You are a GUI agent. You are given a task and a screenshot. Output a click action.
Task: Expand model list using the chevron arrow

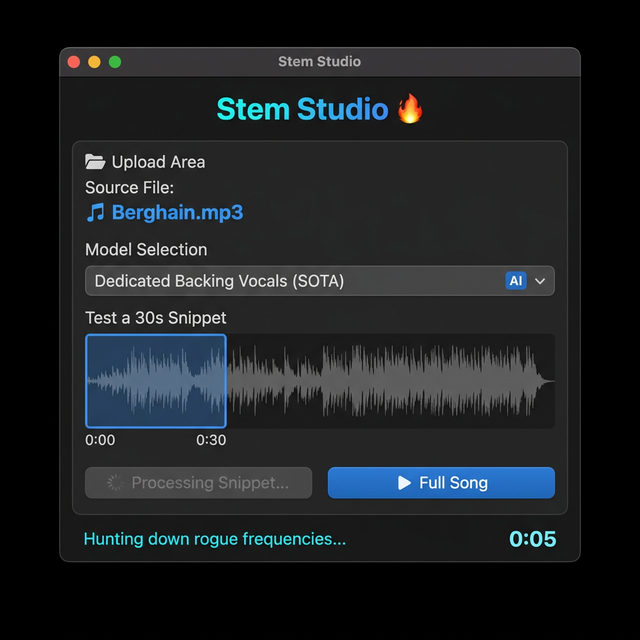pyautogui.click(x=541, y=281)
